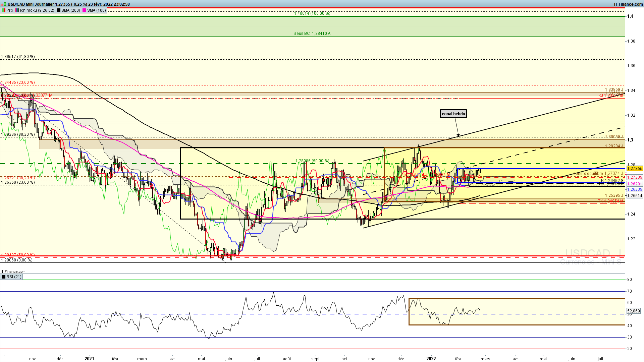Click the blue price tag 1,26239

point(634,189)
